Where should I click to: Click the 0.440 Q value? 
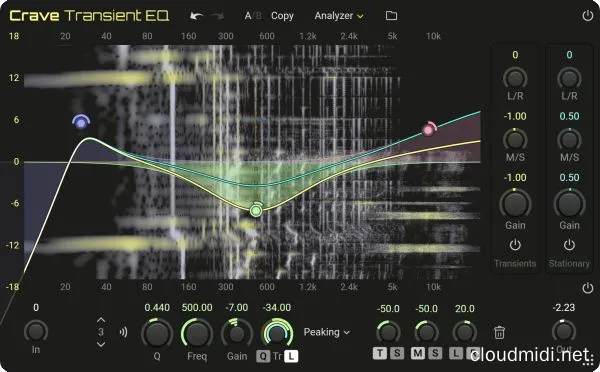pos(157,307)
